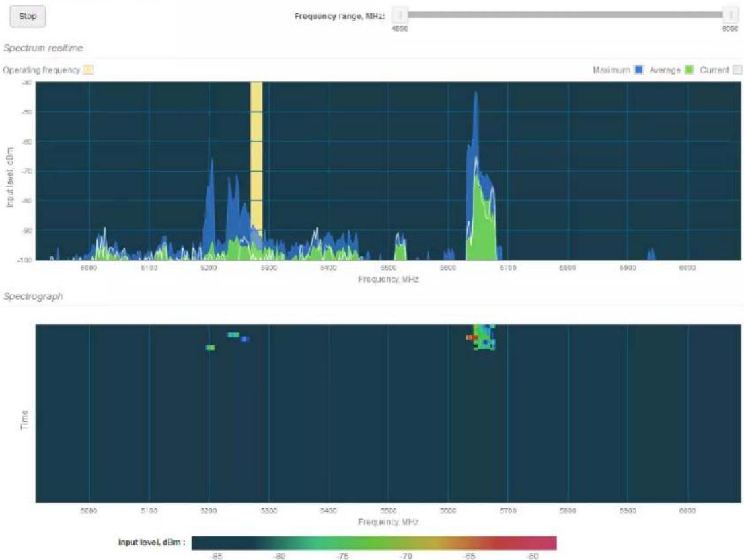Click the red spot in the spectrograph
Viewport: 744px width, 560px height.
tap(472, 337)
